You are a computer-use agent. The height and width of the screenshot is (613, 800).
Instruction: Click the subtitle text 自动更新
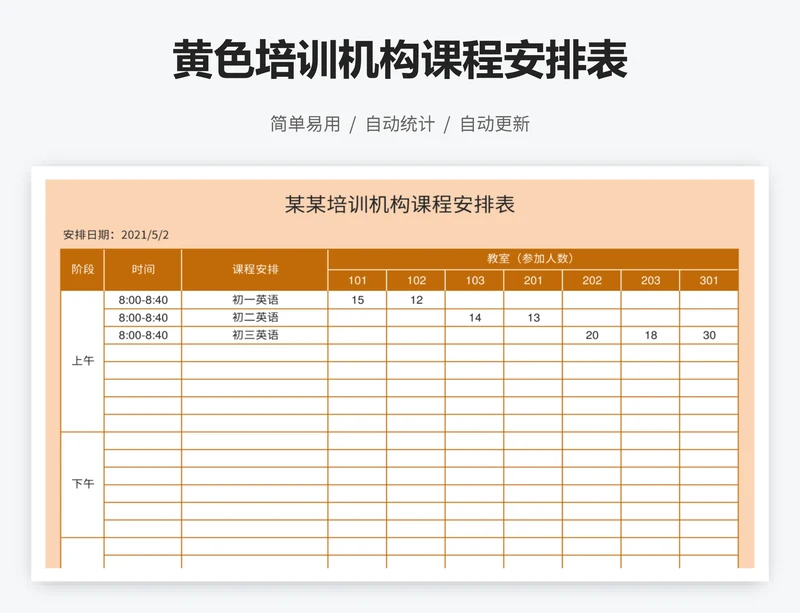(495, 124)
